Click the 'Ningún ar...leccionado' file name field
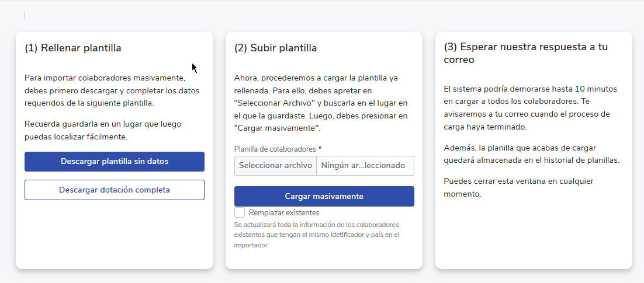This screenshot has height=283, width=644. (365, 166)
